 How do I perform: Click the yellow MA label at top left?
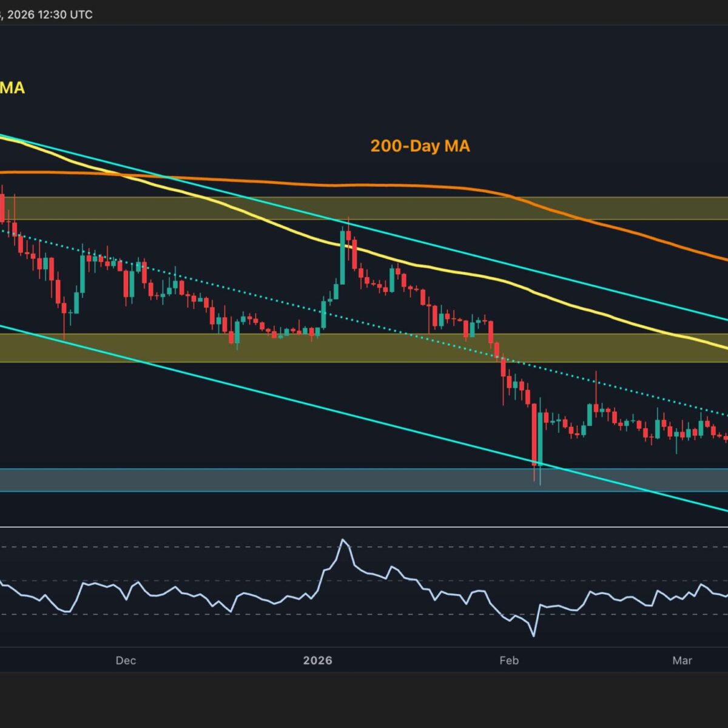(x=12, y=89)
